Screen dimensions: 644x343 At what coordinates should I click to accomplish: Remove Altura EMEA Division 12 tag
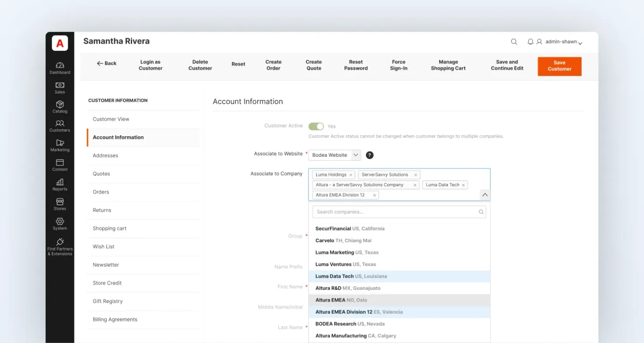click(x=374, y=195)
